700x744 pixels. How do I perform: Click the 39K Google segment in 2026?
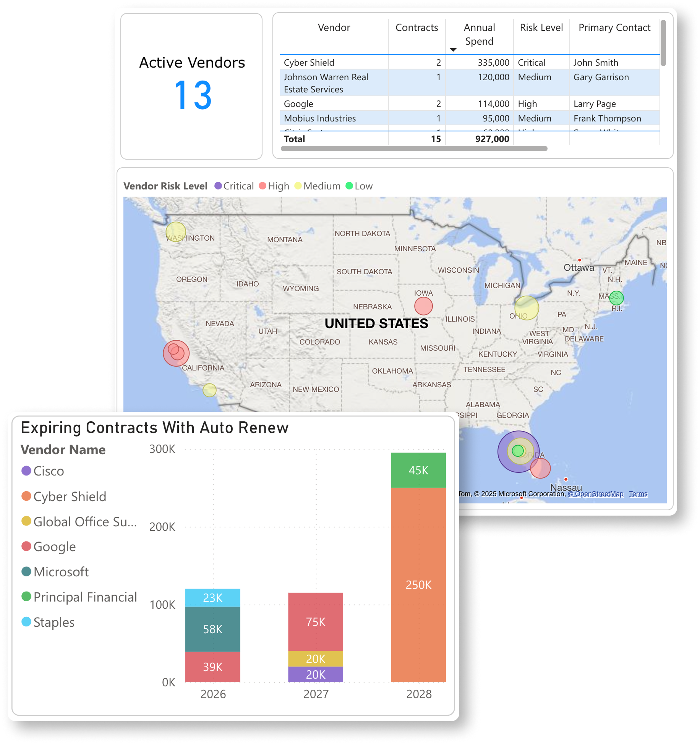pyautogui.click(x=213, y=667)
